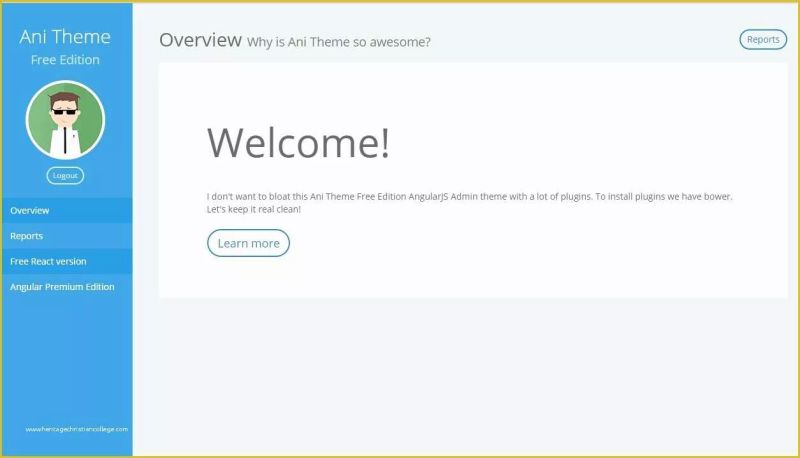The image size is (800, 458).
Task: Click the Welcome! headline
Action: pos(298,142)
